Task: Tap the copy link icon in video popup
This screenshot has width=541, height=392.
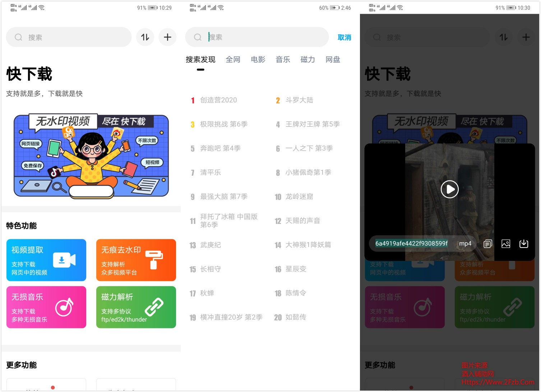Action: click(x=487, y=244)
